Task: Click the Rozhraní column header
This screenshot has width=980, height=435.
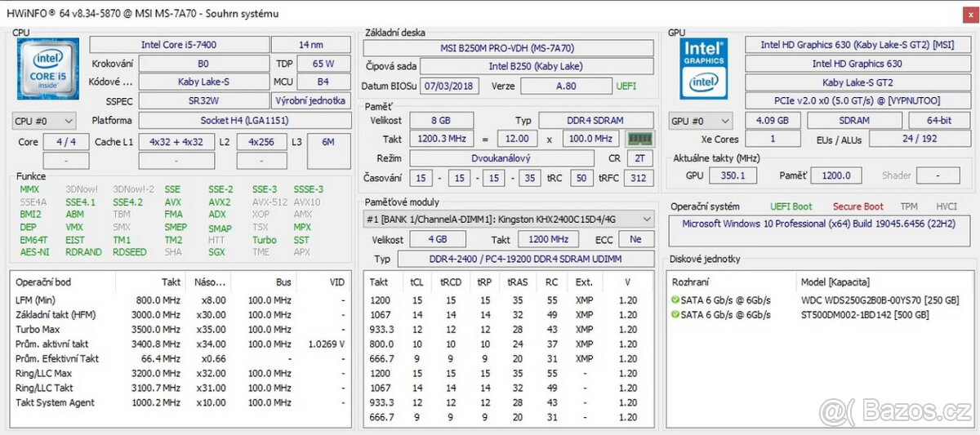Action: [x=691, y=281]
